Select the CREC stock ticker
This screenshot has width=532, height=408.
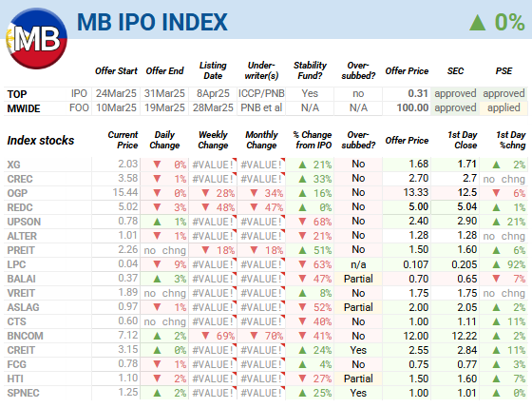point(20,179)
